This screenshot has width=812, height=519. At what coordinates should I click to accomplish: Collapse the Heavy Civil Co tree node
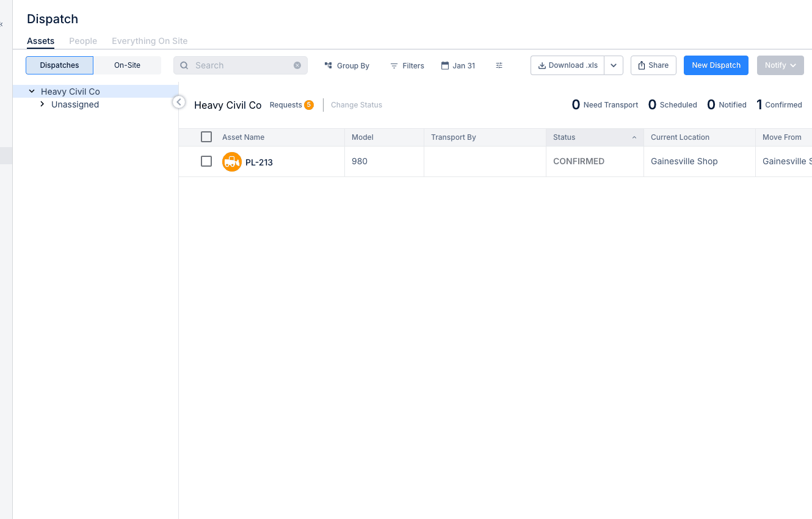(32, 90)
